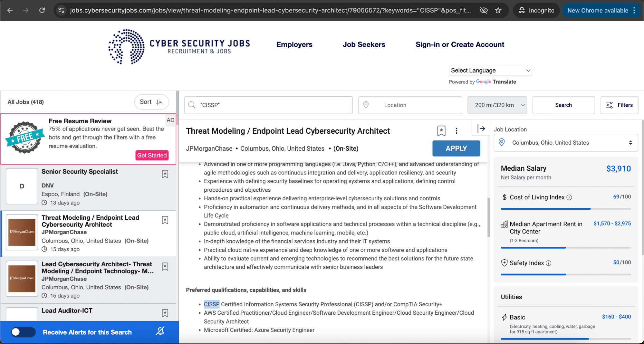Screen dimensions: 644x344
Task: Toggle Receive Alerts for this Search
Action: (x=23, y=332)
